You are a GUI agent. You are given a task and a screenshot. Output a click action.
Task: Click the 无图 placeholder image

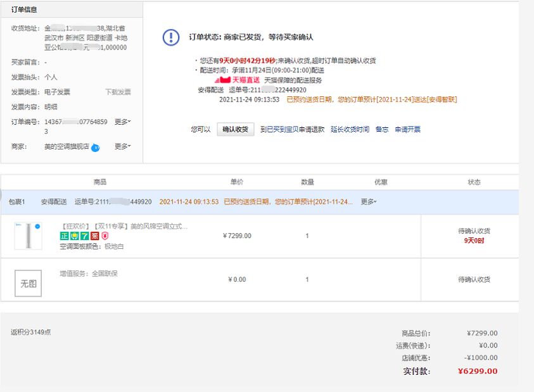tap(29, 283)
